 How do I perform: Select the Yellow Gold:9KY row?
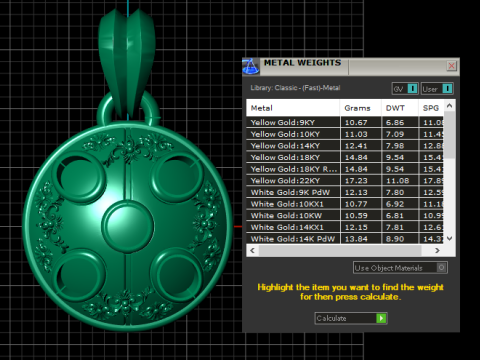pyautogui.click(x=345, y=122)
